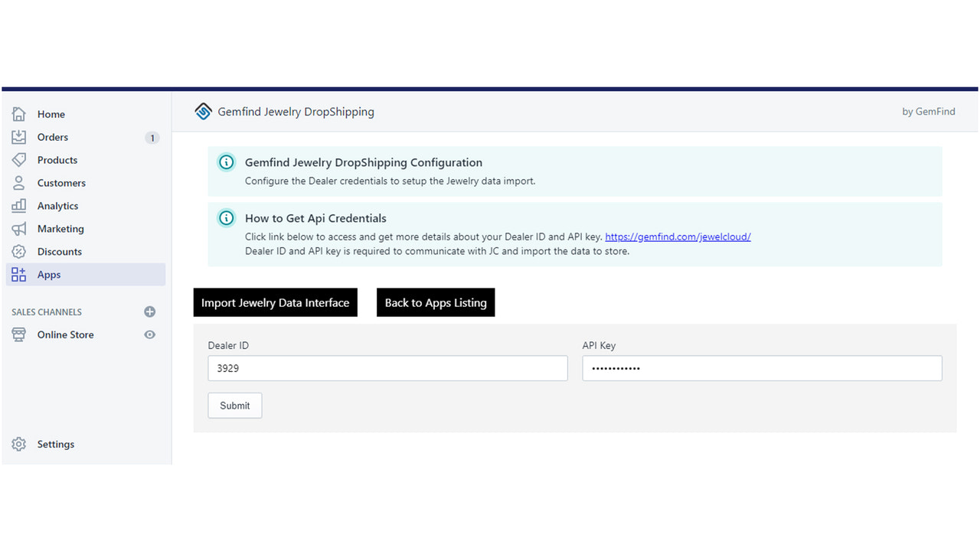Click the Apps grid icon
This screenshot has width=980, height=551.
point(19,275)
